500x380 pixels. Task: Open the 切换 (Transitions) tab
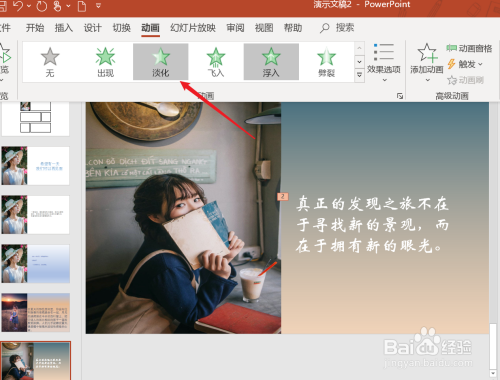pyautogui.click(x=121, y=28)
